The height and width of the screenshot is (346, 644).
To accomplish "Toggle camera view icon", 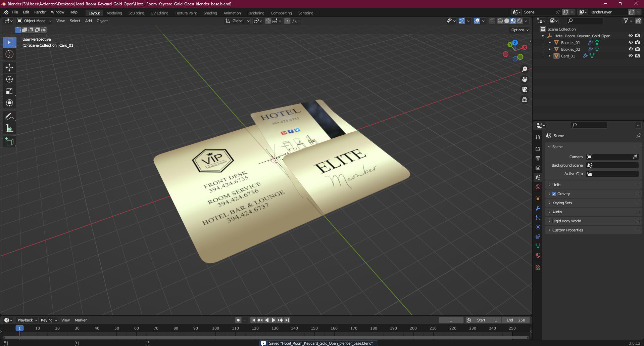I will 525,89.
